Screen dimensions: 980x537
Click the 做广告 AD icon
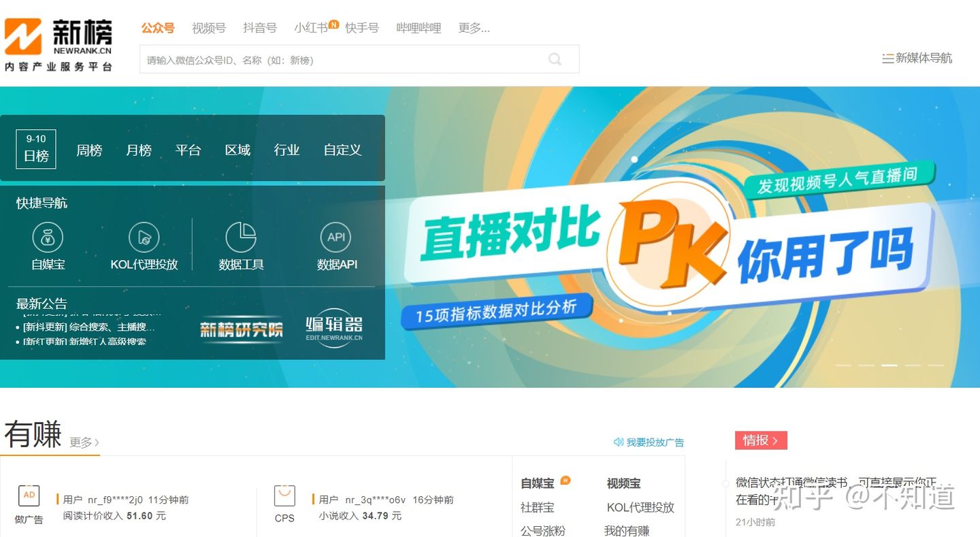(29, 495)
